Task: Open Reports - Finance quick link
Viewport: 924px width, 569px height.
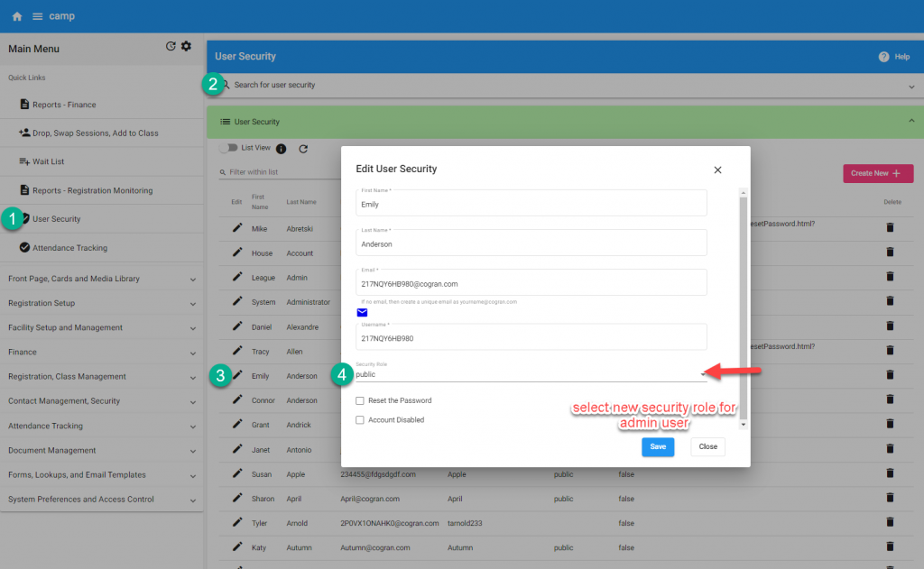Action: [x=63, y=105]
